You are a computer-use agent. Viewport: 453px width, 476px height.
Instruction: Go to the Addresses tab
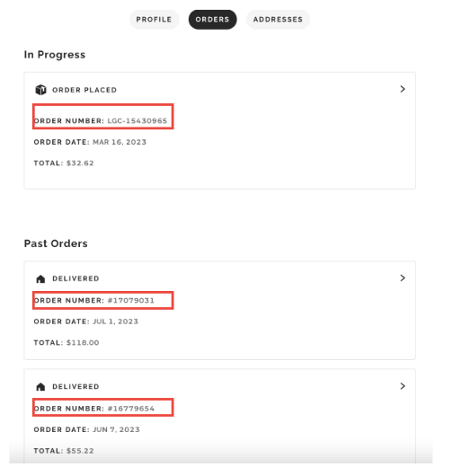(278, 20)
